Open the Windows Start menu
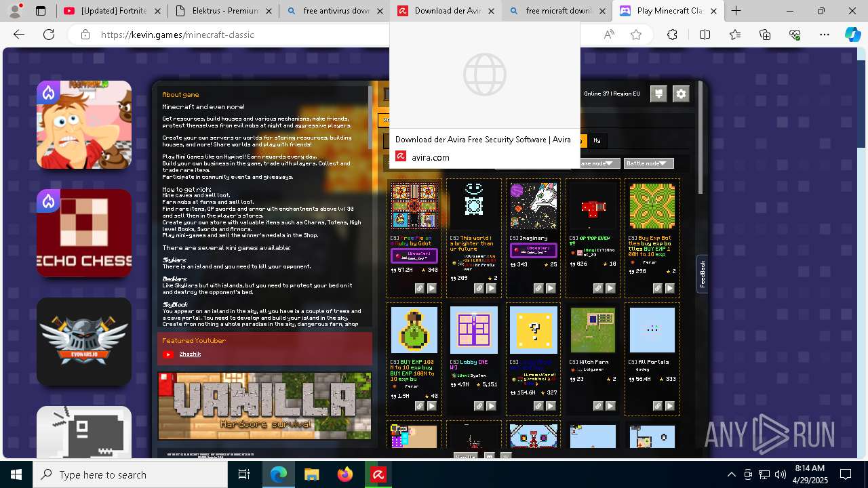The height and width of the screenshot is (488, 868). [x=16, y=474]
